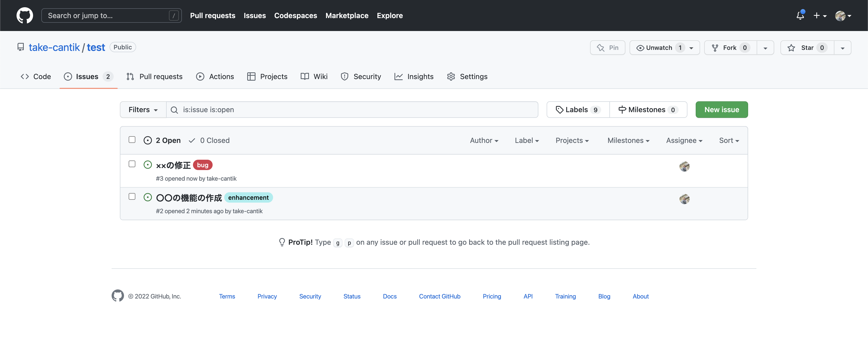Click the red bug label badge
Viewport: 868px width, 337px height.
203,165
